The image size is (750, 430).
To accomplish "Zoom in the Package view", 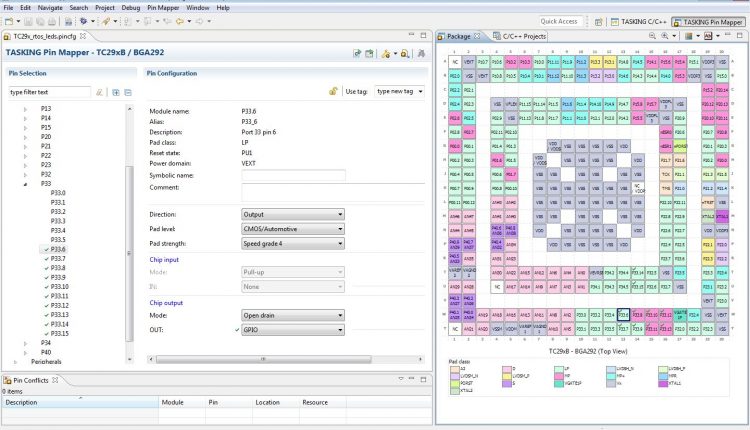I will pos(665,36).
